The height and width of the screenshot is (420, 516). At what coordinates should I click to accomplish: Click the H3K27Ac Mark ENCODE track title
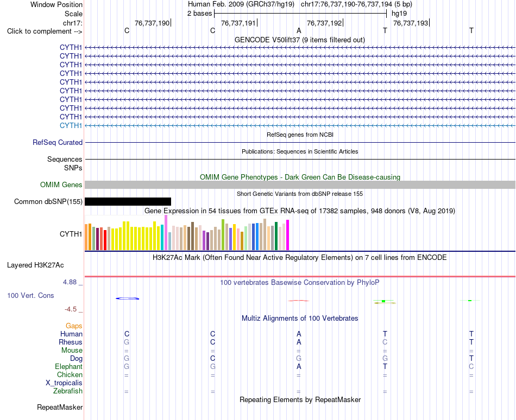300,257
